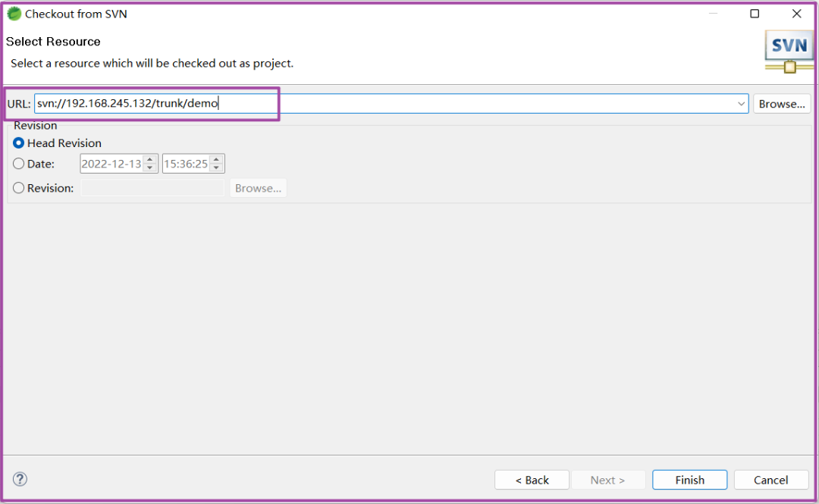This screenshot has width=819, height=504.
Task: Click into the URL text field
Action: click(379, 104)
